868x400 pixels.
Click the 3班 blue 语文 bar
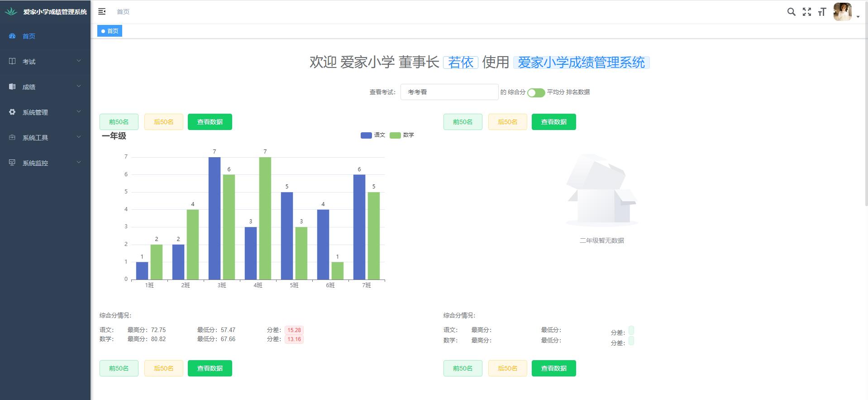pos(215,217)
